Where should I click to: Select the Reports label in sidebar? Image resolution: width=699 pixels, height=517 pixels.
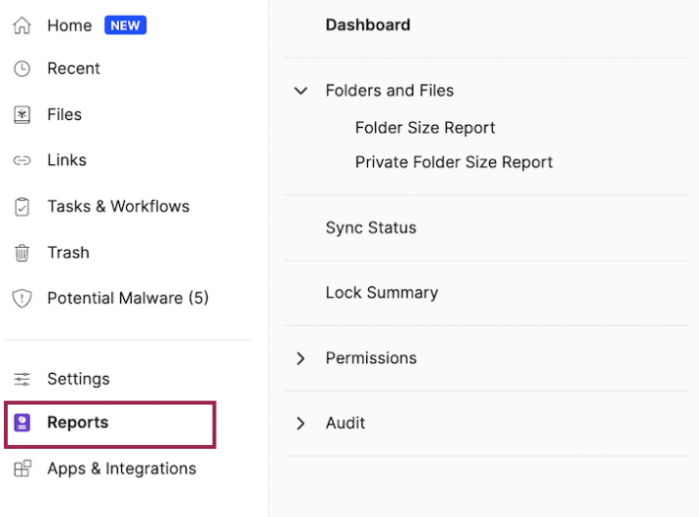pyautogui.click(x=78, y=423)
